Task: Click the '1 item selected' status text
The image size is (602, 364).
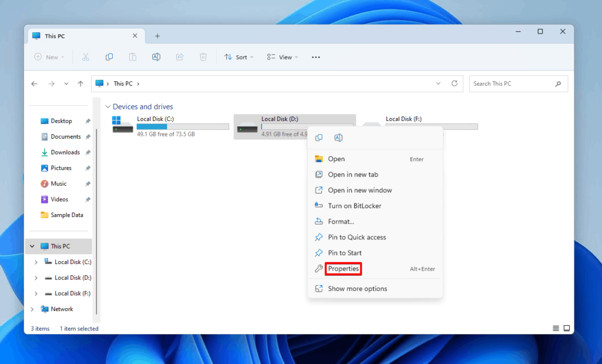Action: [x=79, y=329]
